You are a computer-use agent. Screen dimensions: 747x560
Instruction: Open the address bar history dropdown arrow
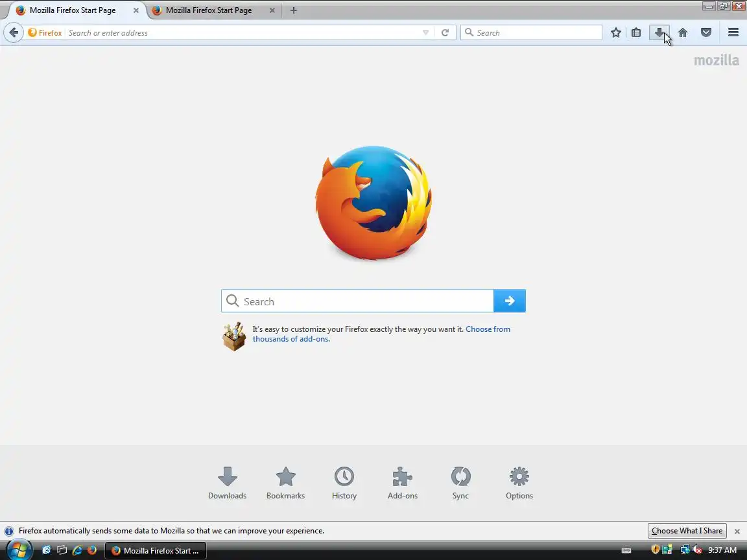(x=425, y=32)
